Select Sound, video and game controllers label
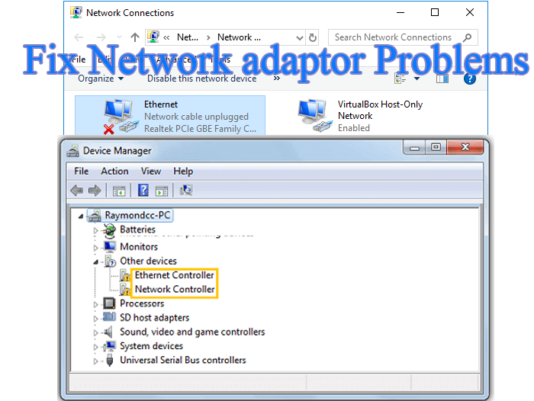This screenshot has width=534, height=401. click(192, 332)
